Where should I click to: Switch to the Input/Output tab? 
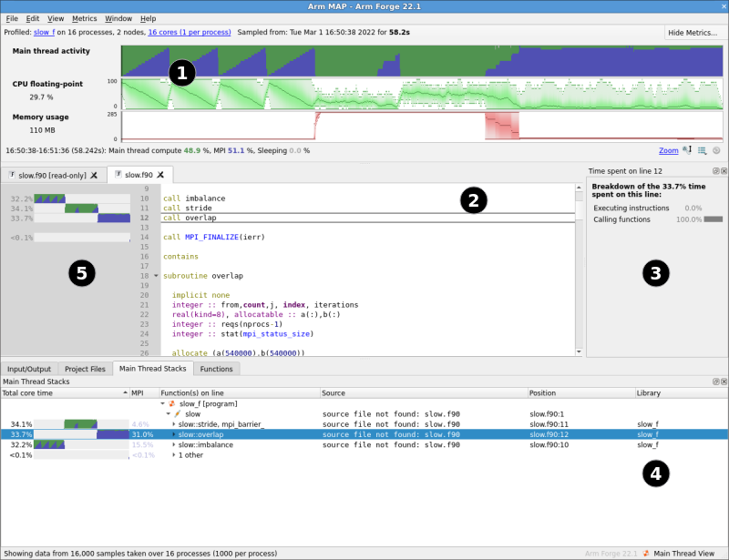(29, 369)
